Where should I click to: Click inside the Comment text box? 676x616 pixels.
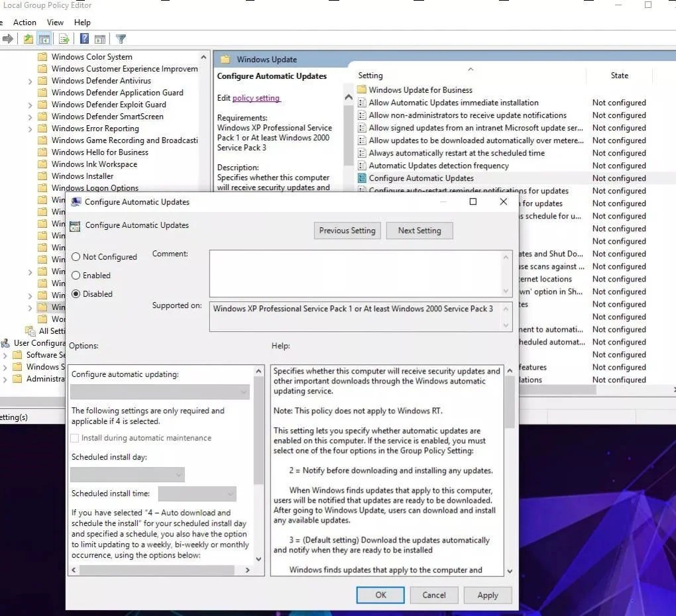[x=356, y=274]
